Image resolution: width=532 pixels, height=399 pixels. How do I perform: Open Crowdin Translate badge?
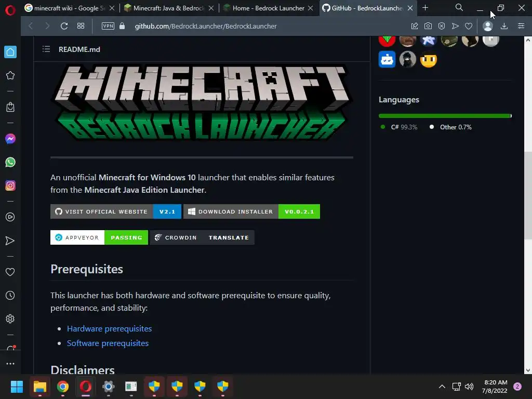click(202, 237)
